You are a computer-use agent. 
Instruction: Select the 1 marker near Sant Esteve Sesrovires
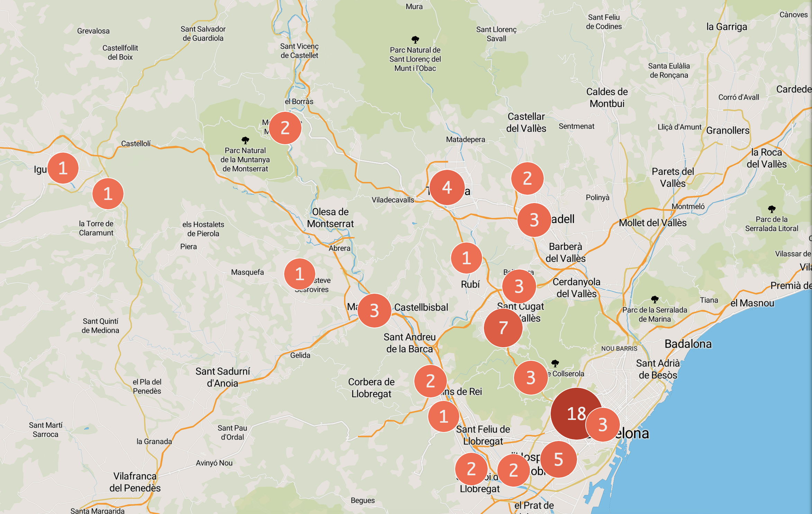coord(299,274)
